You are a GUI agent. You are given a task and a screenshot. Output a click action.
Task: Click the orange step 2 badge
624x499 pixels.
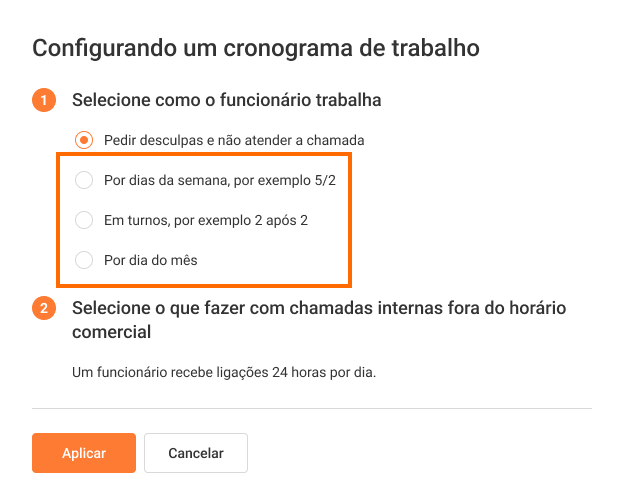coord(43,308)
